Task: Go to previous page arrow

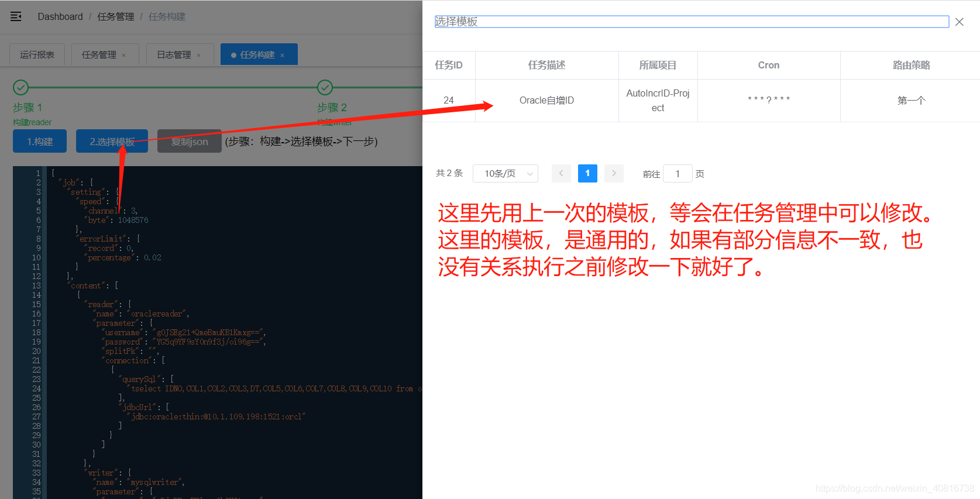Action: click(561, 173)
